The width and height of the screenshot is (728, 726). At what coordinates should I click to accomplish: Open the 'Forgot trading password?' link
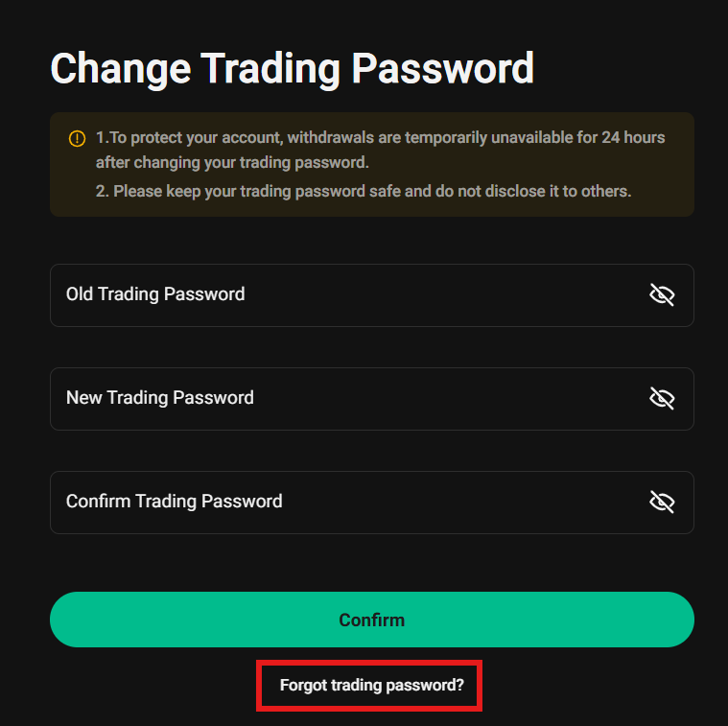(371, 686)
